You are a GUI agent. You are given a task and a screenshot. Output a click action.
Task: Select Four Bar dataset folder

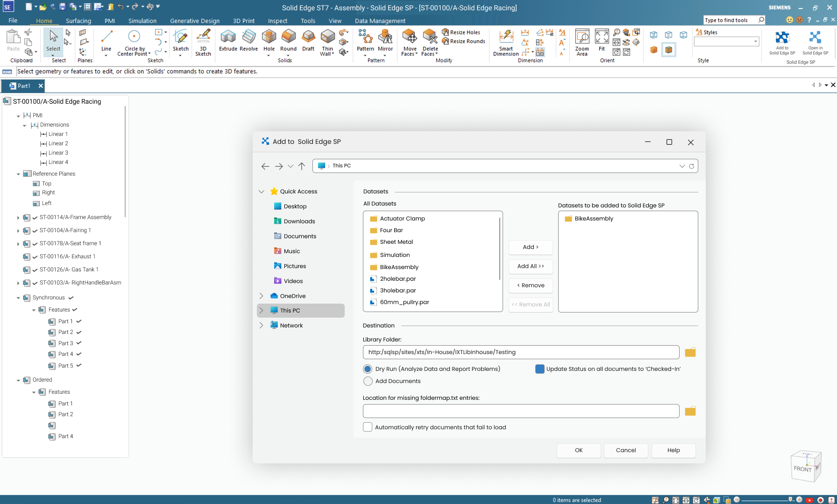tap(391, 230)
